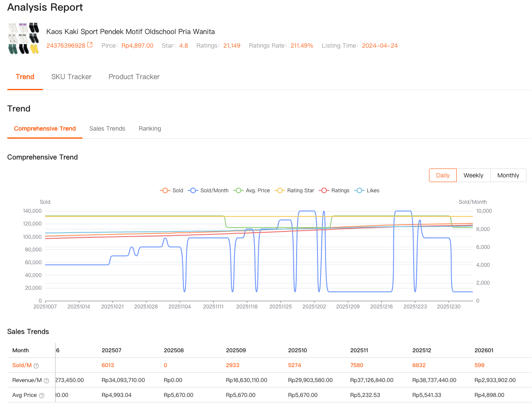Click the Sold/M help question icon
The height and width of the screenshot is (405, 532).
coord(36,365)
